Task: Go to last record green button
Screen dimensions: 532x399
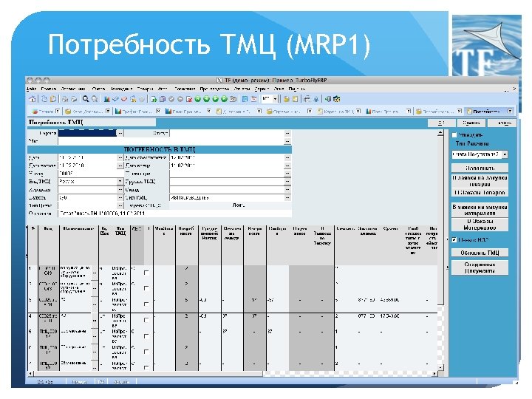Action: pyautogui.click(x=225, y=99)
